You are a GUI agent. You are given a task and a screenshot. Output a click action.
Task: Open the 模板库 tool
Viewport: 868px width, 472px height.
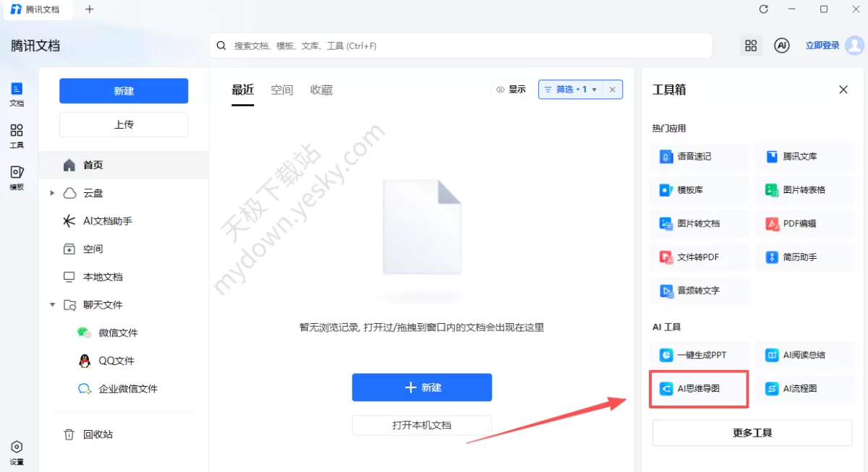(700, 189)
